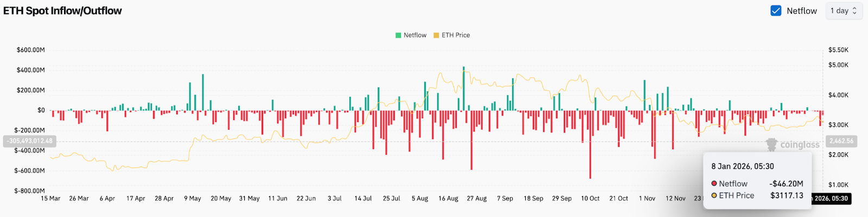Toggle the ETH Price series legend label
The height and width of the screenshot is (217, 868).
[456, 35]
